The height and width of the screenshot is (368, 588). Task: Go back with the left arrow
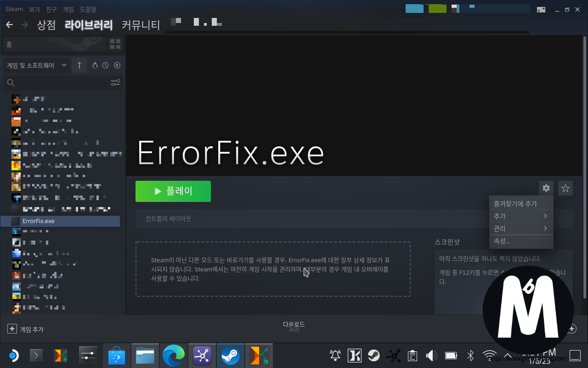pyautogui.click(x=9, y=24)
